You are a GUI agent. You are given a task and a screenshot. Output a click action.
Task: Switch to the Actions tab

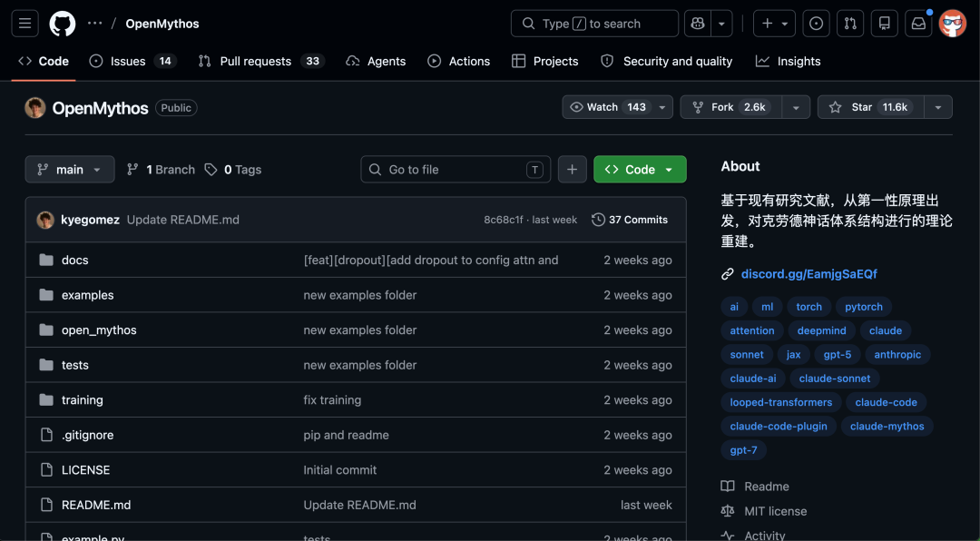click(x=459, y=62)
